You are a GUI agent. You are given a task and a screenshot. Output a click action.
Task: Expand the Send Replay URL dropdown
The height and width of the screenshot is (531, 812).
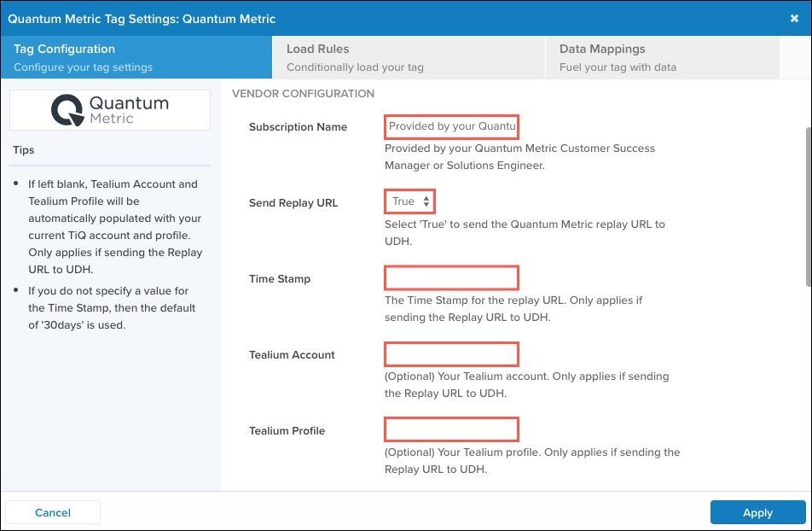point(410,201)
